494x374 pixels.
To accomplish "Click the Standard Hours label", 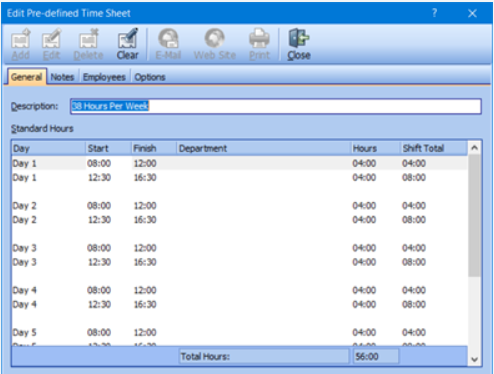I will point(42,129).
